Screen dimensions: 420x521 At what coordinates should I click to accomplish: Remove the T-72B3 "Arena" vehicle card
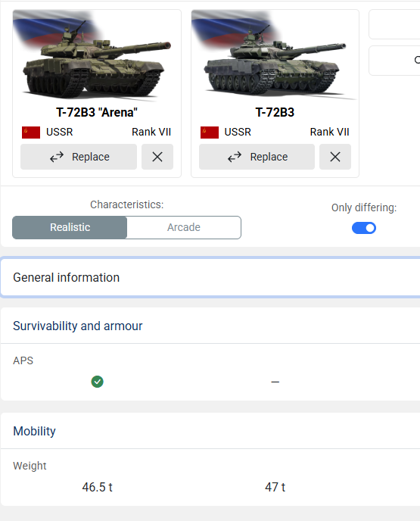tap(157, 157)
